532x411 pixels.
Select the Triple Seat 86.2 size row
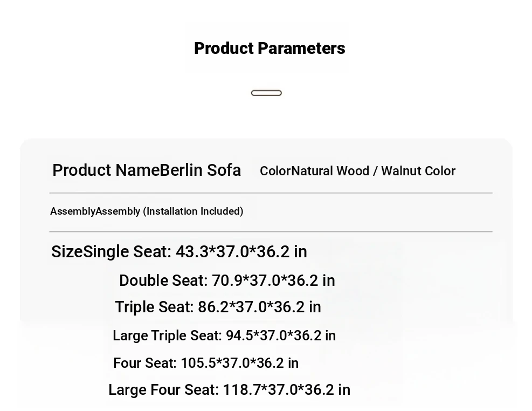pyautogui.click(x=218, y=307)
